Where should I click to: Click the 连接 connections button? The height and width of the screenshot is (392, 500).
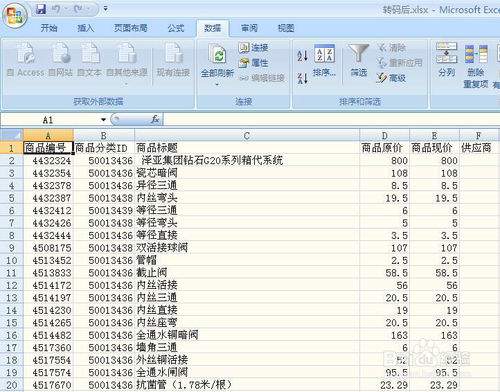pos(253,48)
